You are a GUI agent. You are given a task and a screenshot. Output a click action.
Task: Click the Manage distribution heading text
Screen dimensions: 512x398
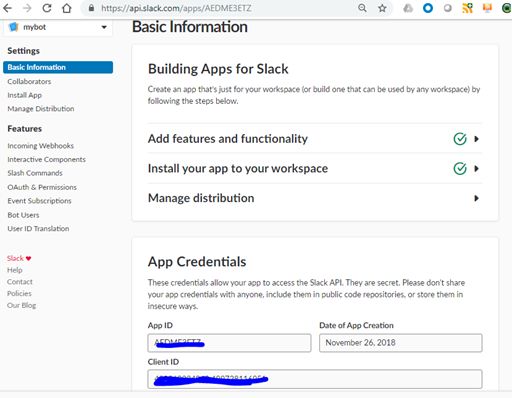click(201, 198)
